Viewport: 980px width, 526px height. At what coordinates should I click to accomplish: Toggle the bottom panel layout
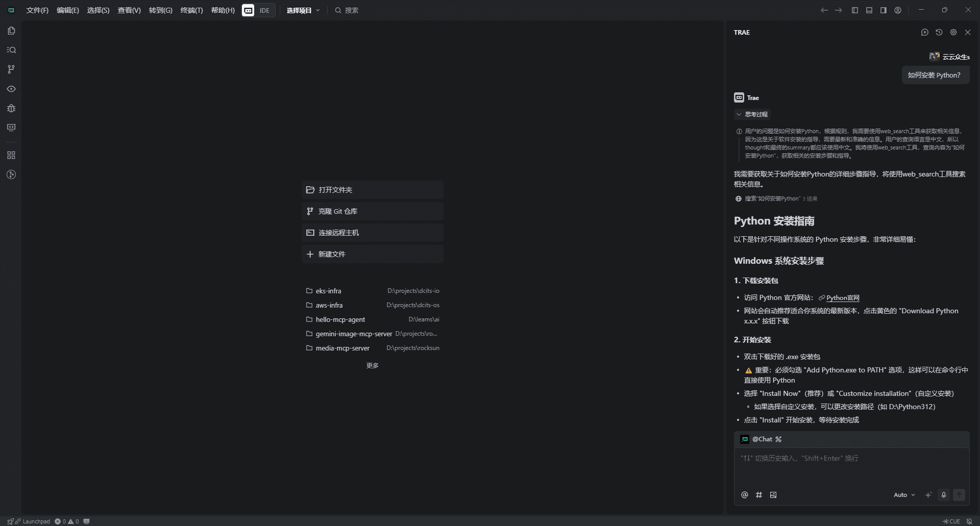pyautogui.click(x=869, y=10)
